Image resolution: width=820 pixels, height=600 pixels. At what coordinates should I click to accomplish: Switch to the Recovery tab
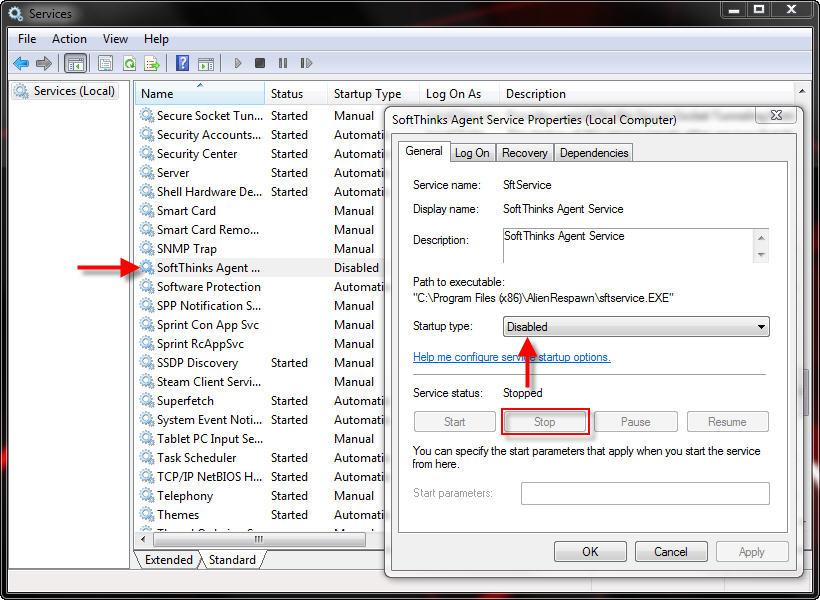525,153
